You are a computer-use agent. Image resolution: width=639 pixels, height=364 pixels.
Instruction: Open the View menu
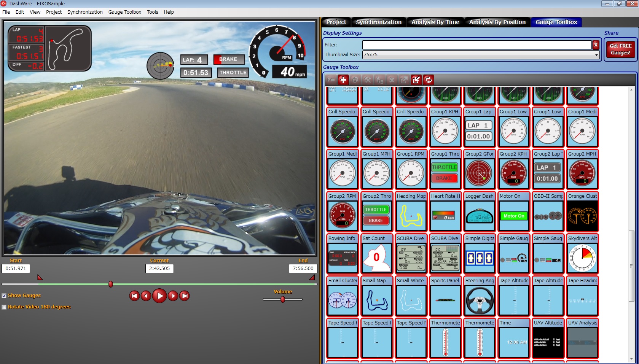(x=35, y=12)
